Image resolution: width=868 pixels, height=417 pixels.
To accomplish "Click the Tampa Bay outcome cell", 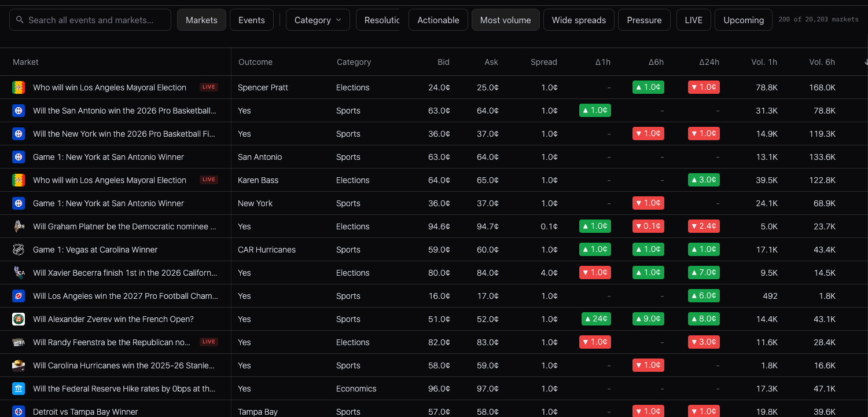I will click(258, 412).
